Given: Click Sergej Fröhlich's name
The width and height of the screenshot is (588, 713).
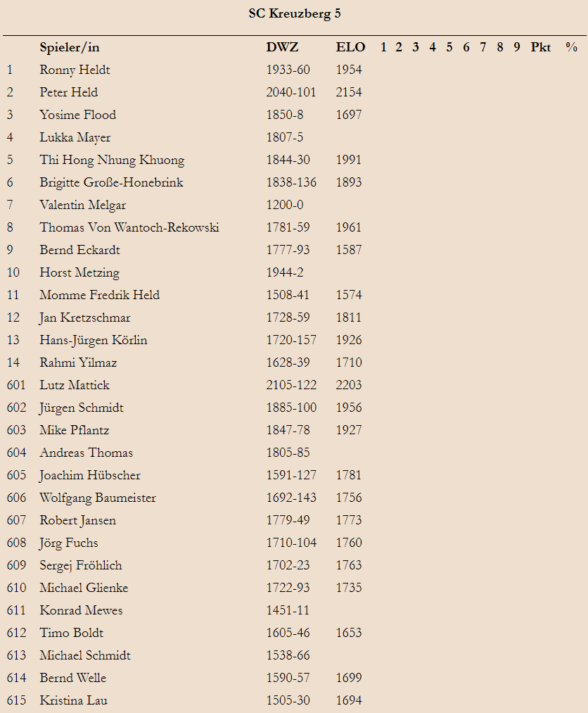Looking at the screenshot, I should [81, 565].
